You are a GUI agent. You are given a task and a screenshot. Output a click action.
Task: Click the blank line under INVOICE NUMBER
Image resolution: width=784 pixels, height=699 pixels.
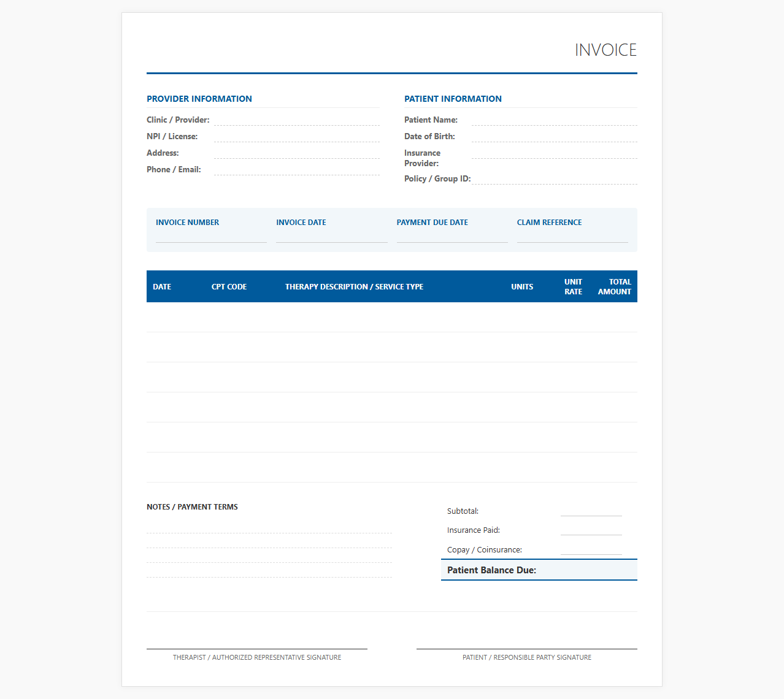click(211, 237)
